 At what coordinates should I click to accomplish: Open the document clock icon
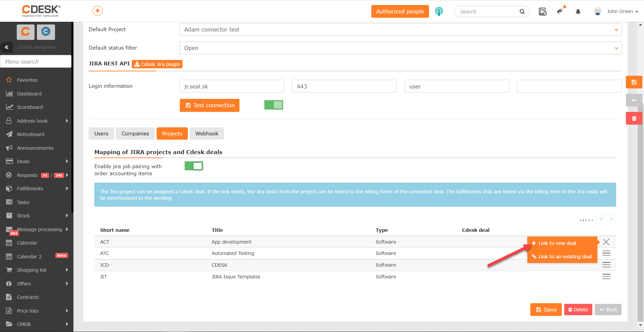click(x=542, y=11)
